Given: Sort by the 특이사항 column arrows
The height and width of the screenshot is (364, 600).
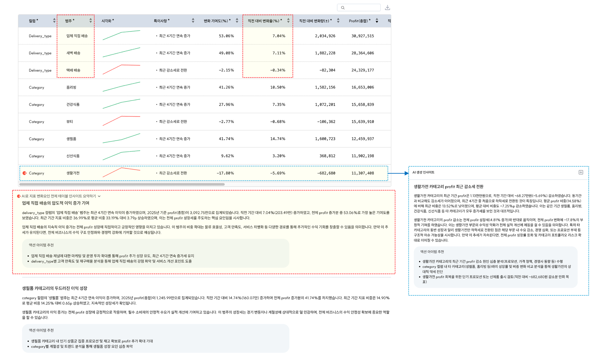Looking at the screenshot, I should point(193,21).
